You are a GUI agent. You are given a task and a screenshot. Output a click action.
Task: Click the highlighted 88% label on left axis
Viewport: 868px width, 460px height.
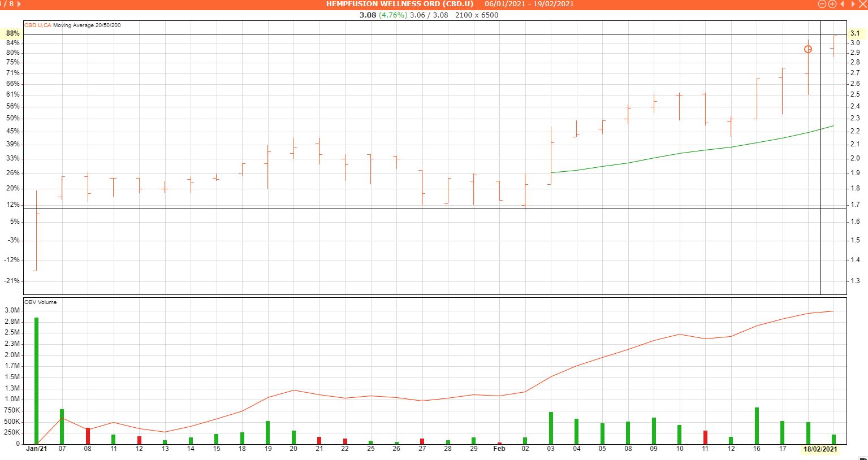tap(12, 33)
